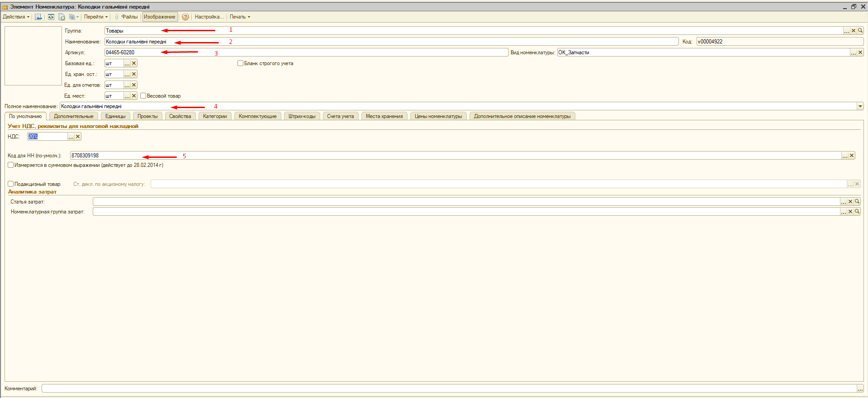The image size is (868, 398).
Task: Open the Цены номенклатуры tab
Action: click(438, 117)
